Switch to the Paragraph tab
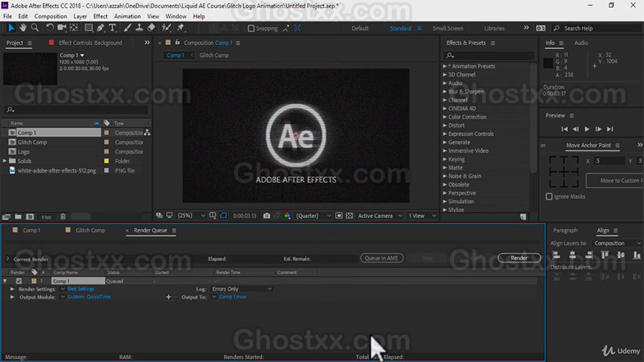 (565, 230)
